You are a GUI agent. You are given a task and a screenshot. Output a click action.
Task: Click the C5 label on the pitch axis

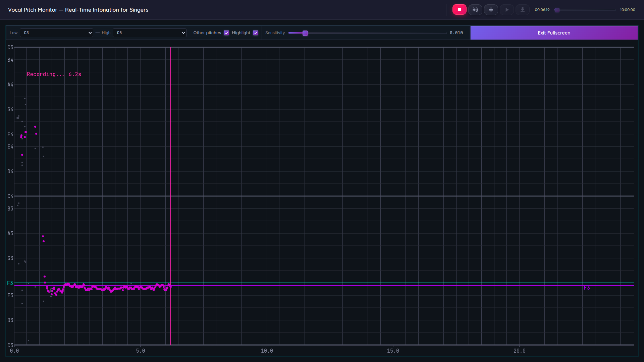tap(10, 48)
